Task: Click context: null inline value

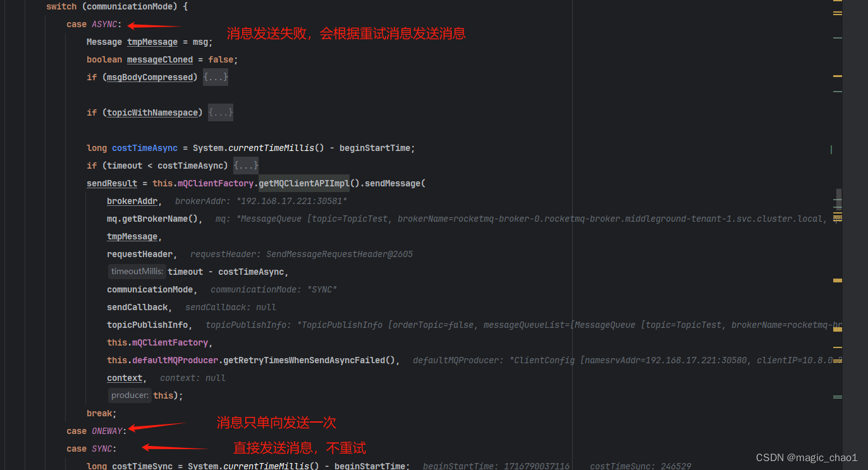Action: (x=193, y=378)
